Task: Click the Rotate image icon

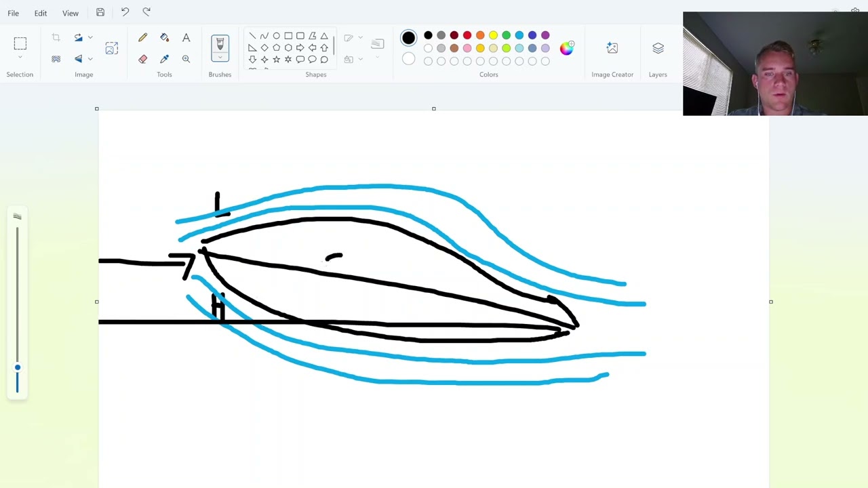Action: point(78,38)
